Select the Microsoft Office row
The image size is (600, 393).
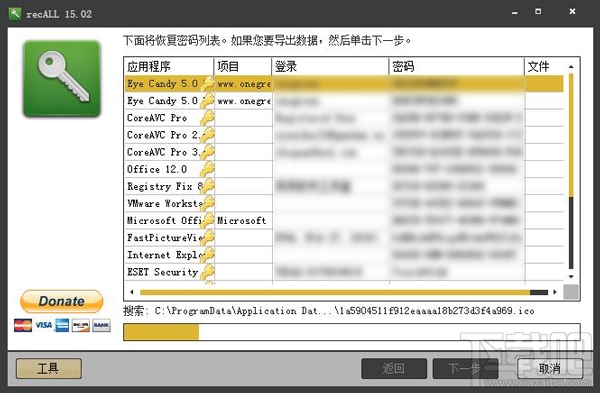coord(344,220)
